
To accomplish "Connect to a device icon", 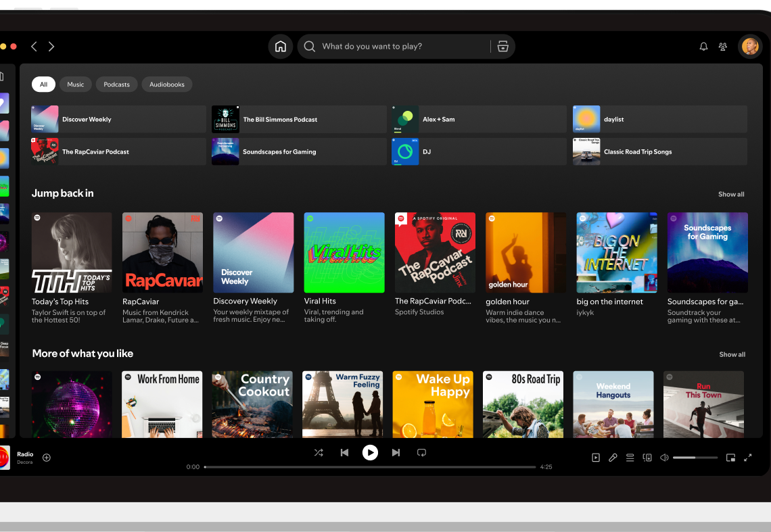I will coord(647,457).
